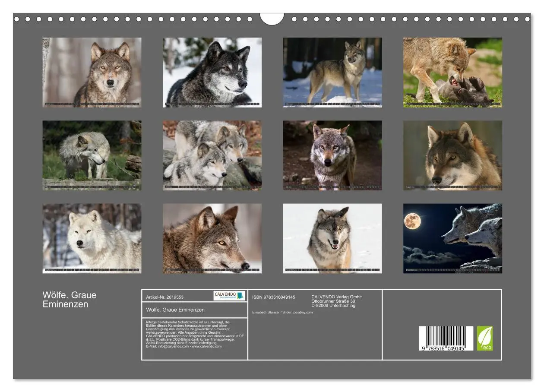Click the July staring wolf thumbnail

tap(332, 155)
